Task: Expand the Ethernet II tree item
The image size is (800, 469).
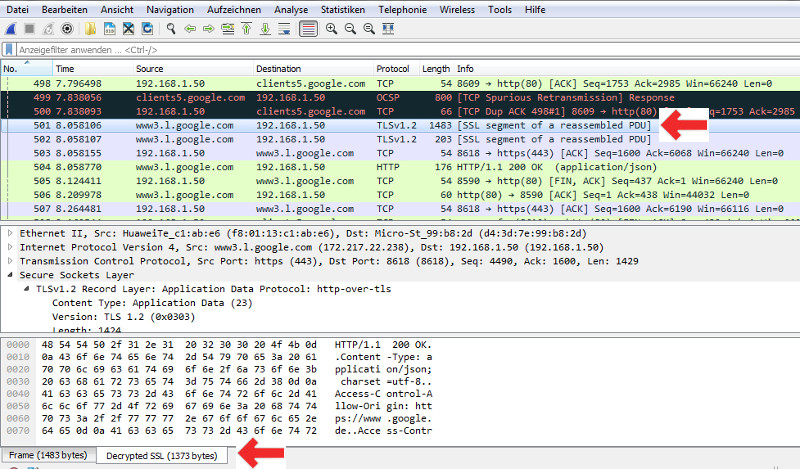Action: (x=10, y=233)
